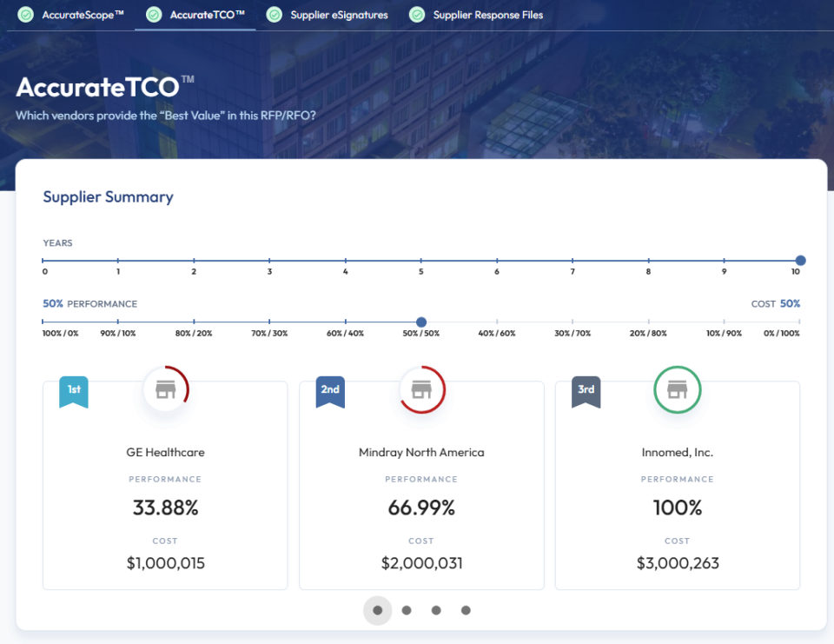Select the 2nd place ribbon badge
The image size is (834, 644).
(329, 390)
